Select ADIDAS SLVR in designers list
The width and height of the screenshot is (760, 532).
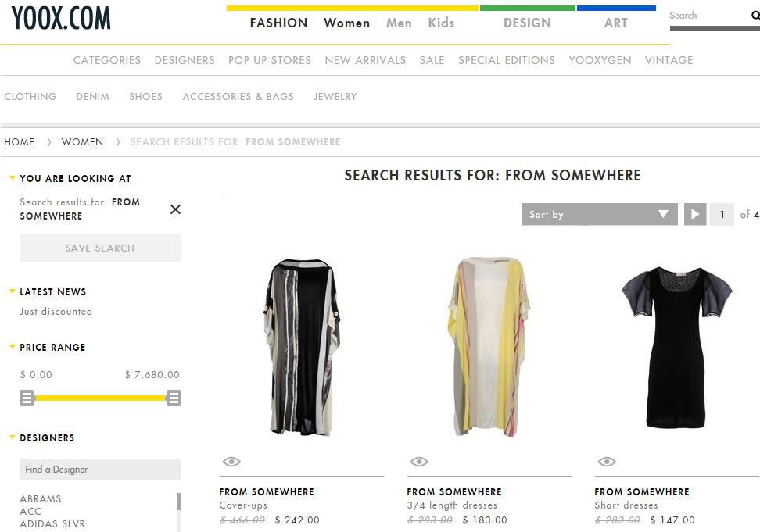pyautogui.click(x=52, y=523)
